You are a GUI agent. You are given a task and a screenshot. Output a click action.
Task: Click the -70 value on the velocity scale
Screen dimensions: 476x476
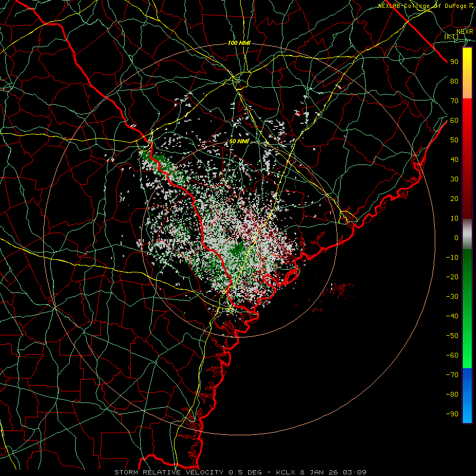pyautogui.click(x=452, y=375)
